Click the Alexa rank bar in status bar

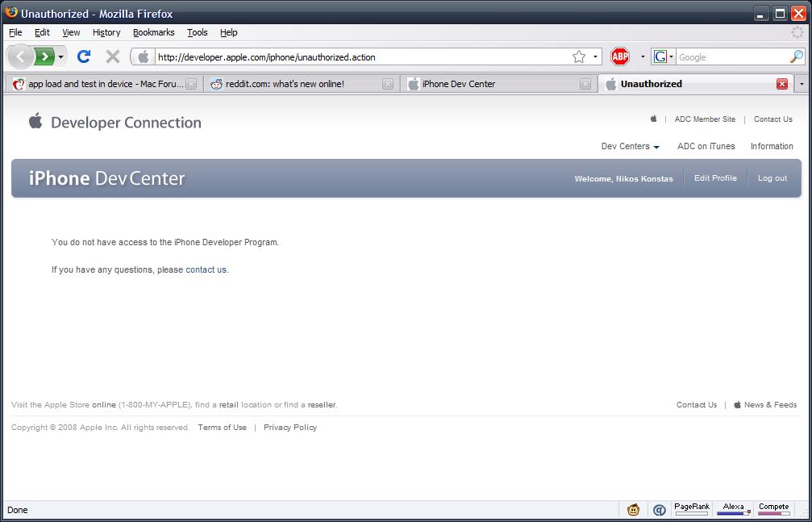click(733, 510)
